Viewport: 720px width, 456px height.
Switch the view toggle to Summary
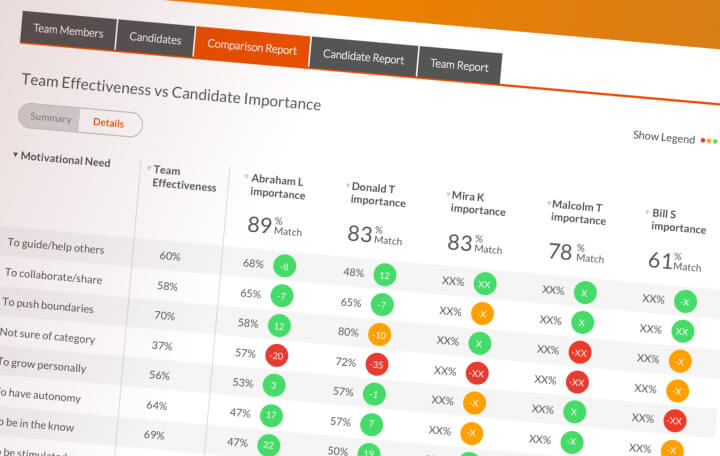[x=51, y=118]
